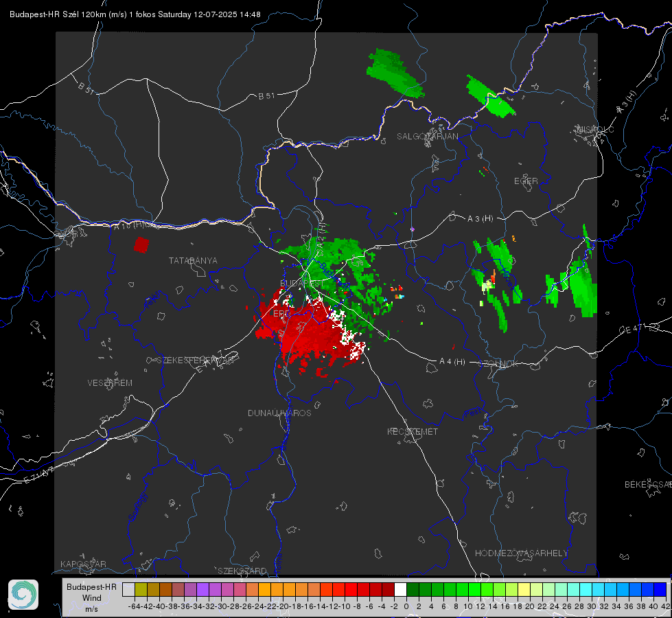Click the KECSKEMET city label

pos(413,432)
